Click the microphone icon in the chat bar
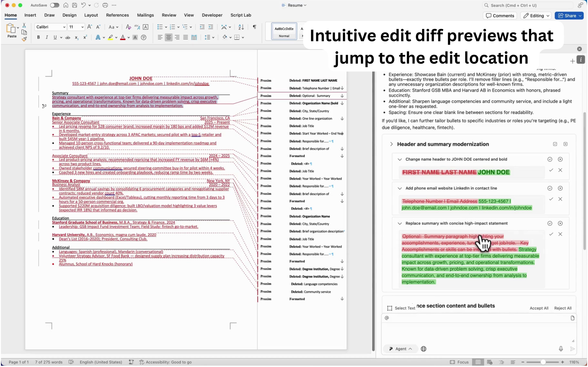588x367 pixels. 561,349
